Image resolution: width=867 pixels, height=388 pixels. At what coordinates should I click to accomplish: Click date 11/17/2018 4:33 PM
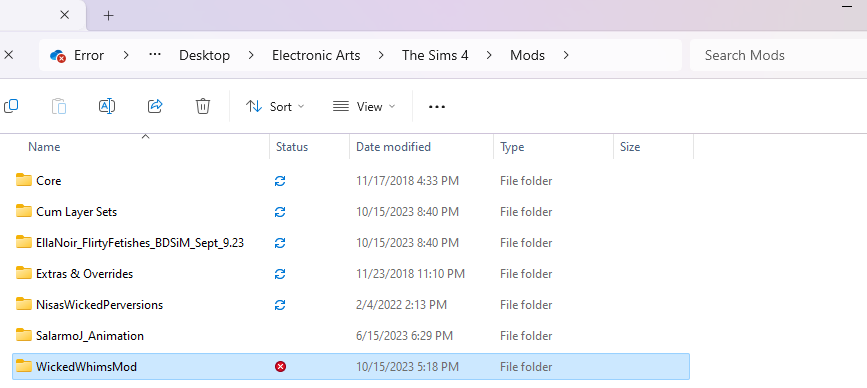click(x=408, y=181)
